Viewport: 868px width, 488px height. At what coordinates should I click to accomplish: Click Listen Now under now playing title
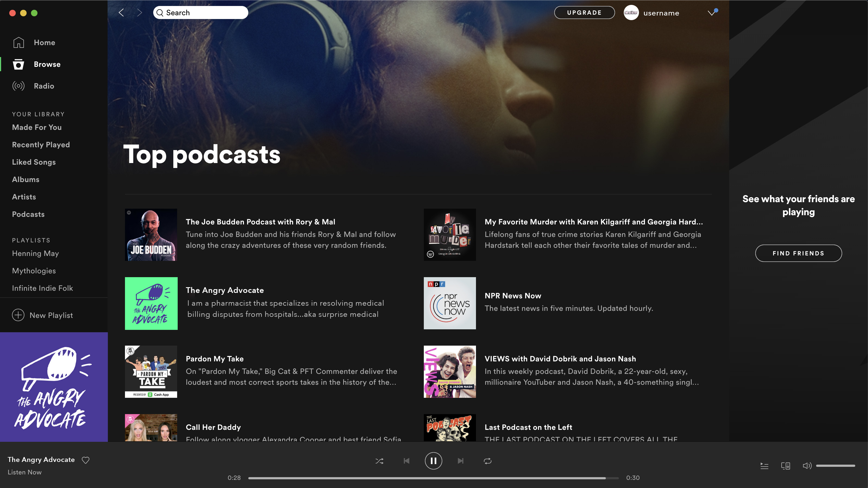25,472
